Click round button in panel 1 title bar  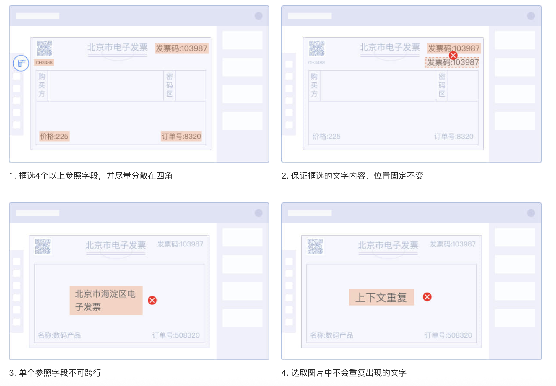(x=258, y=16)
